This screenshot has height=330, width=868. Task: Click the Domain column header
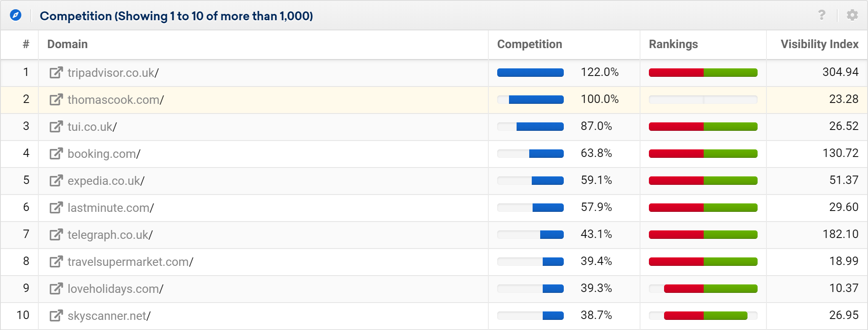tap(67, 44)
